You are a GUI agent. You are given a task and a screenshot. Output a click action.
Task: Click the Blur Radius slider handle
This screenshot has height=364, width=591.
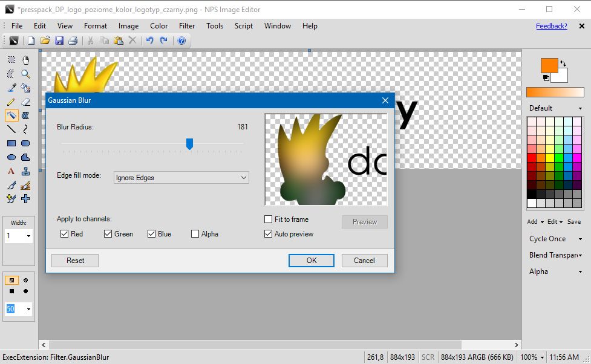tap(189, 143)
